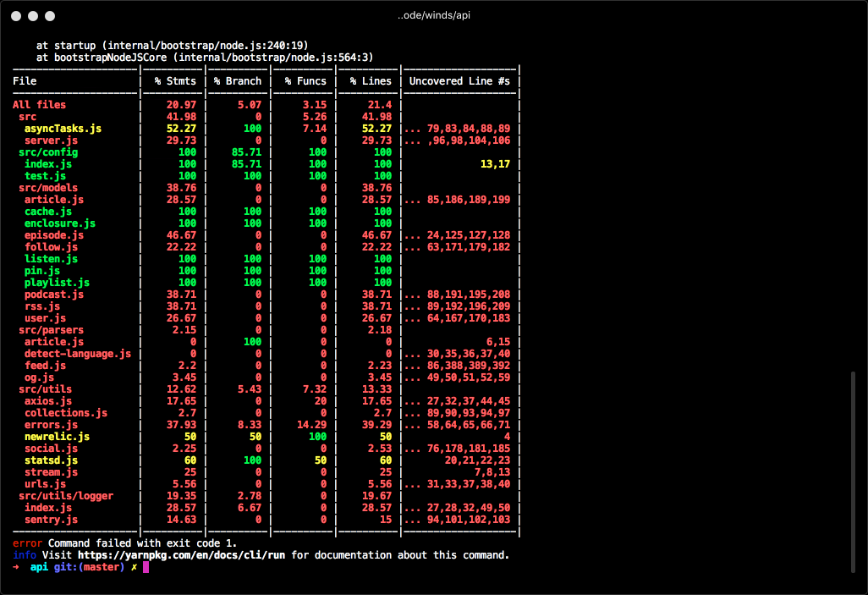
Task: Select the podcast.js file name
Action: coord(54,295)
